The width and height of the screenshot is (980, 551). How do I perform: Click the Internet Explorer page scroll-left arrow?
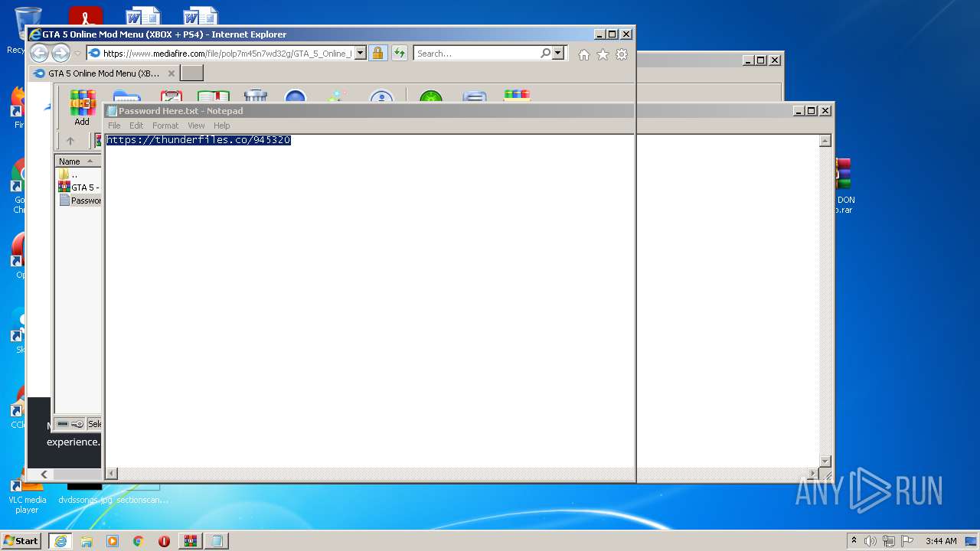pos(44,474)
